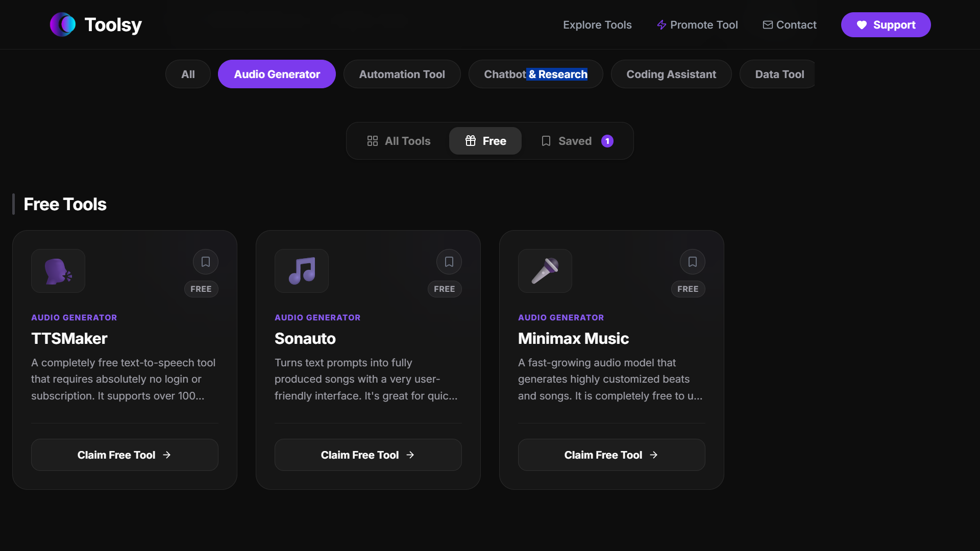Open the TTSMaker speaking-head thumbnail icon
980x551 pixels.
[58, 271]
